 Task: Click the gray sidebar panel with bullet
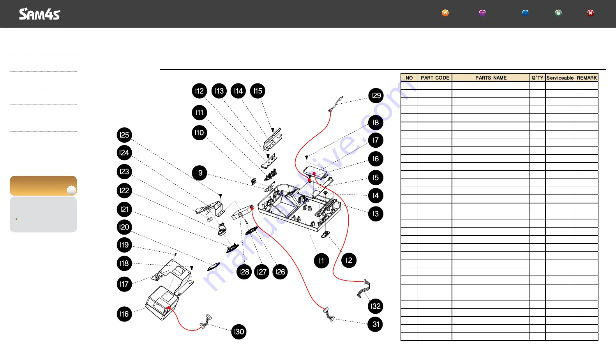pos(43,215)
